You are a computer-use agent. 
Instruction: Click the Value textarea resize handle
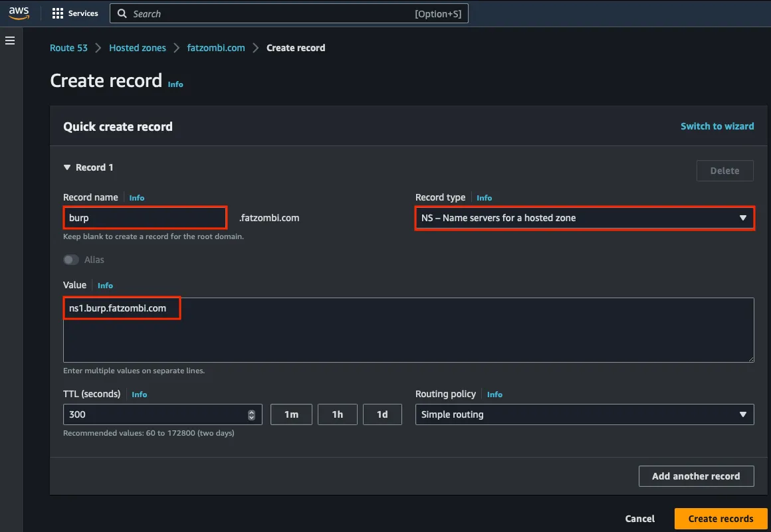(x=751, y=359)
